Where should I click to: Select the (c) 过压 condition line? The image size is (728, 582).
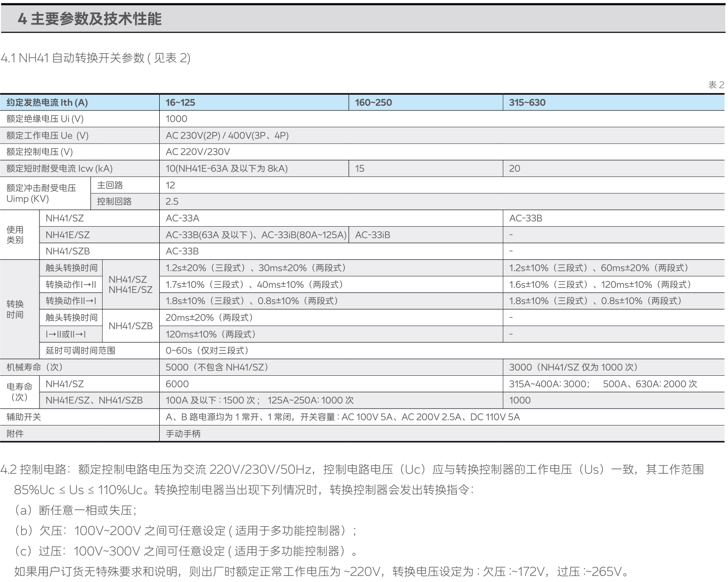pos(186,551)
